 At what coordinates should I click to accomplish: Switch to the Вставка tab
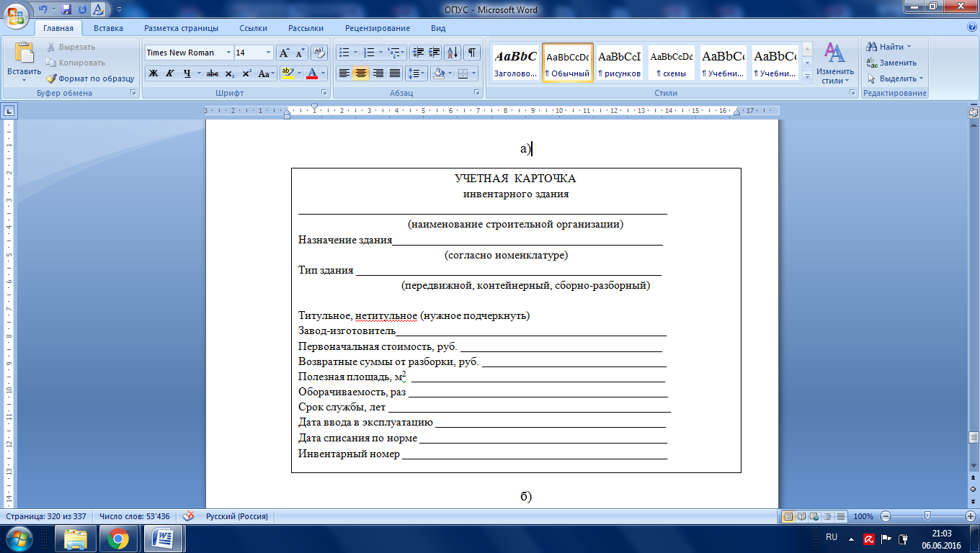click(x=108, y=28)
